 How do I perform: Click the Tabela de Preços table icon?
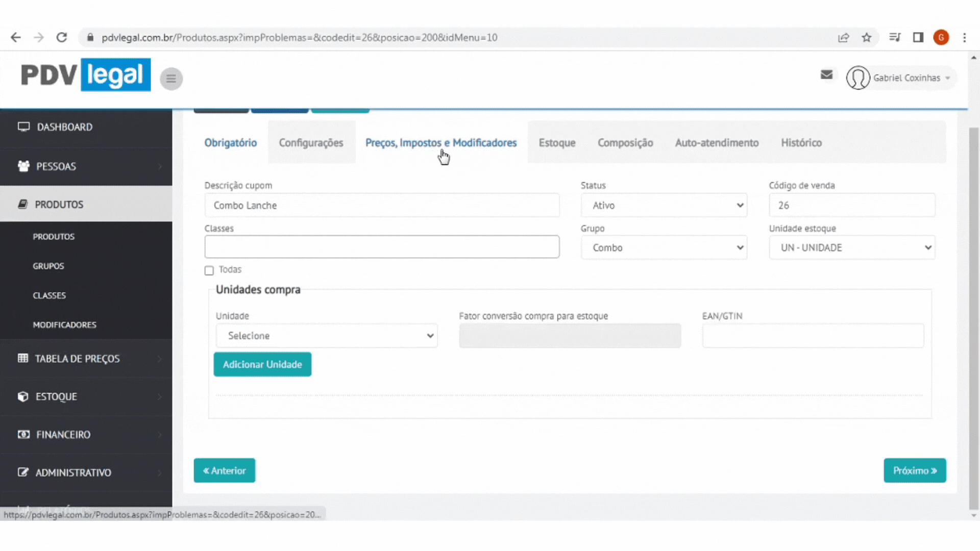(23, 358)
